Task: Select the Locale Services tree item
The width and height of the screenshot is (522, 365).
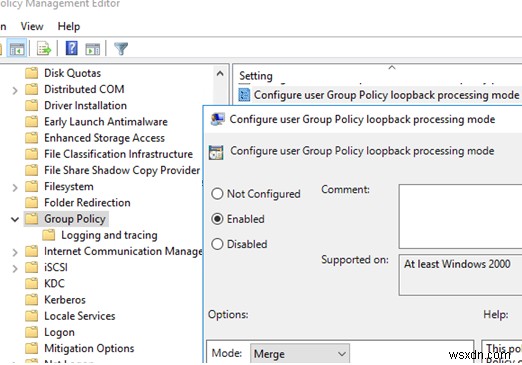Action: 80,316
